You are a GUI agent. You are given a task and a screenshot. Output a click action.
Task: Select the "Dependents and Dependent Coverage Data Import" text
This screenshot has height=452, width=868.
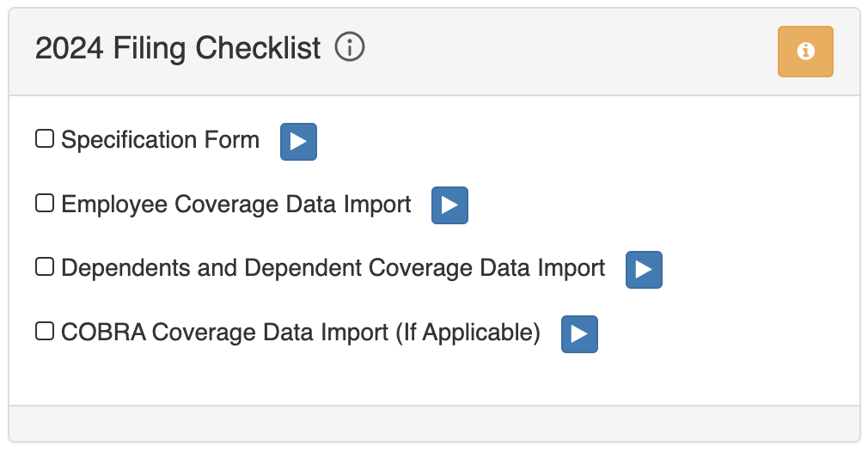tap(333, 268)
